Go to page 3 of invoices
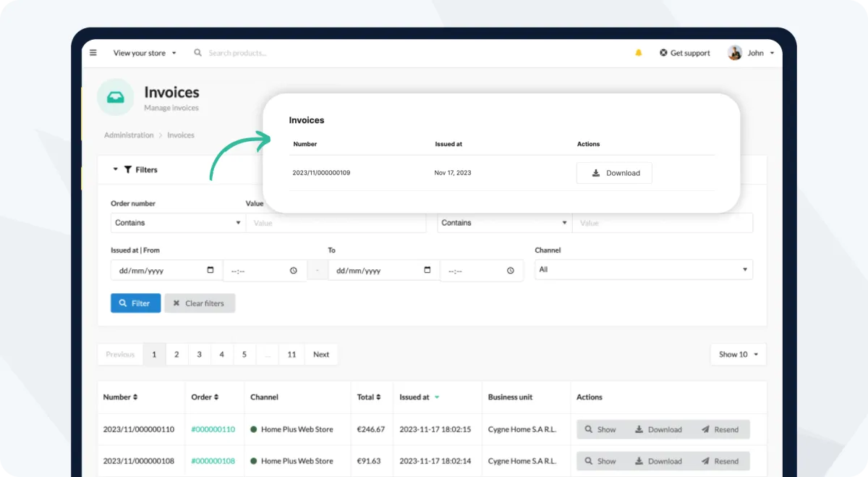 pos(199,355)
